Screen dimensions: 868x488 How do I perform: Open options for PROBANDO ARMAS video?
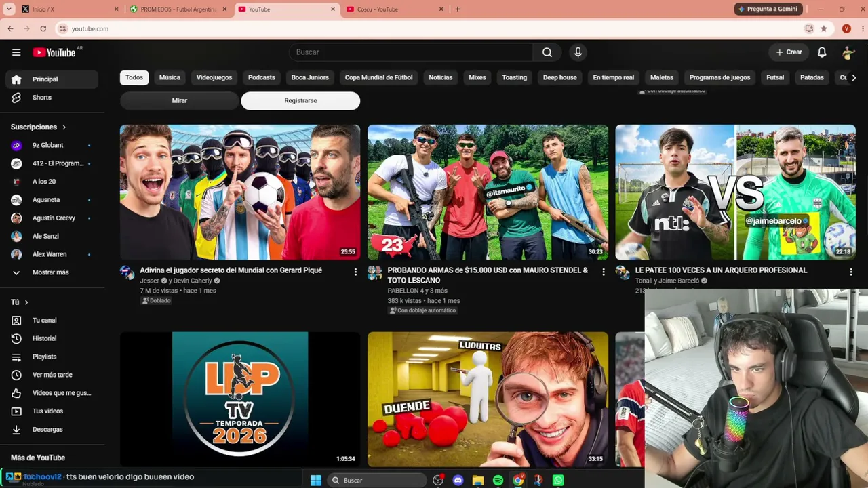604,272
